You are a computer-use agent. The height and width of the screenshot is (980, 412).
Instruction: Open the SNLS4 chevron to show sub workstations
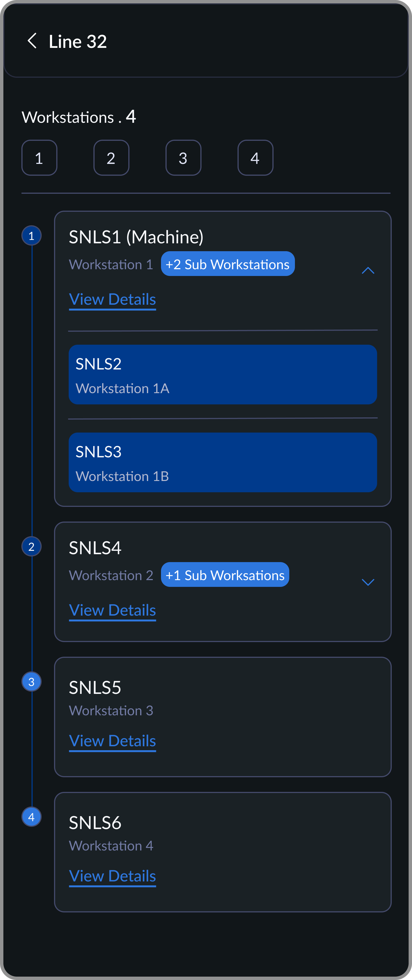coord(368,582)
